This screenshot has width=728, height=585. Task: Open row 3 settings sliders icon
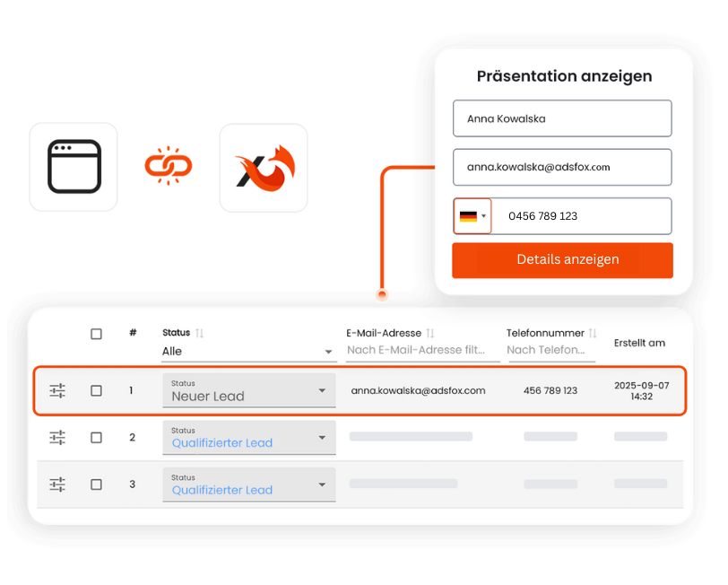pos(57,485)
